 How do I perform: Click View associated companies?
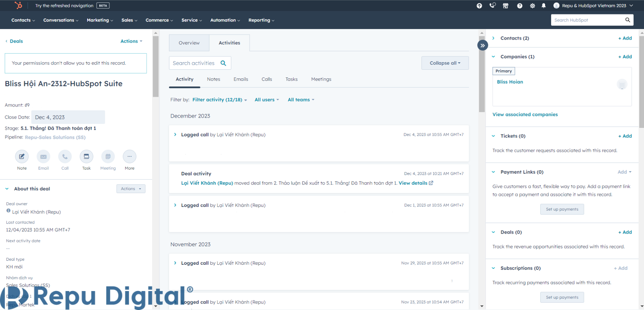pos(525,115)
